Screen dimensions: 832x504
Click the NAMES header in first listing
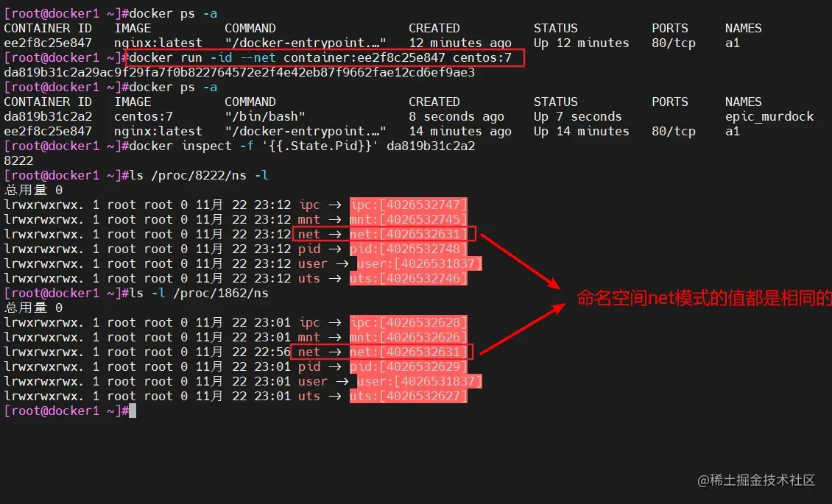pyautogui.click(x=744, y=28)
